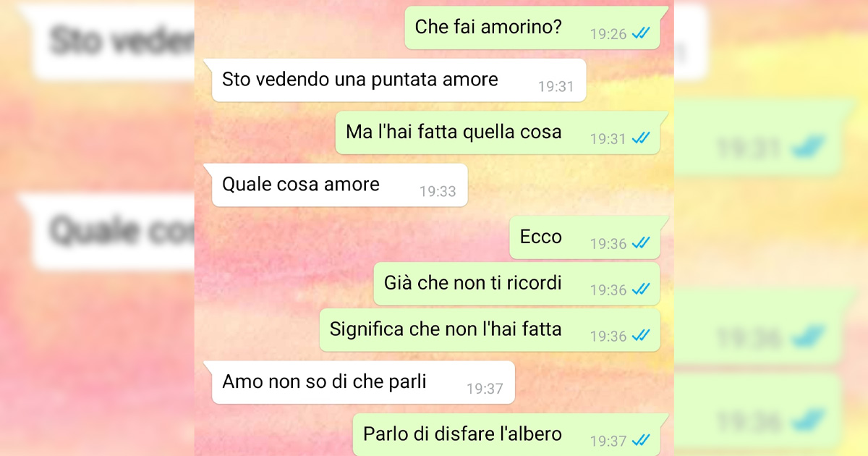Viewport: 868px width, 456px height.
Task: Click the blurred 'Sto vede' bubble in background
Action: click(x=112, y=41)
